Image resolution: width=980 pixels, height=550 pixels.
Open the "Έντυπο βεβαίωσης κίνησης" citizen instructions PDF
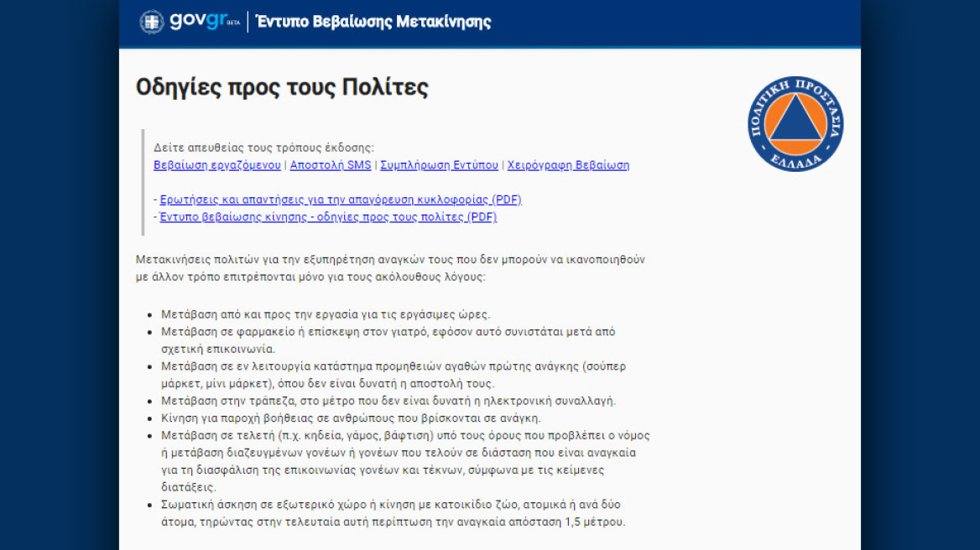(329, 216)
